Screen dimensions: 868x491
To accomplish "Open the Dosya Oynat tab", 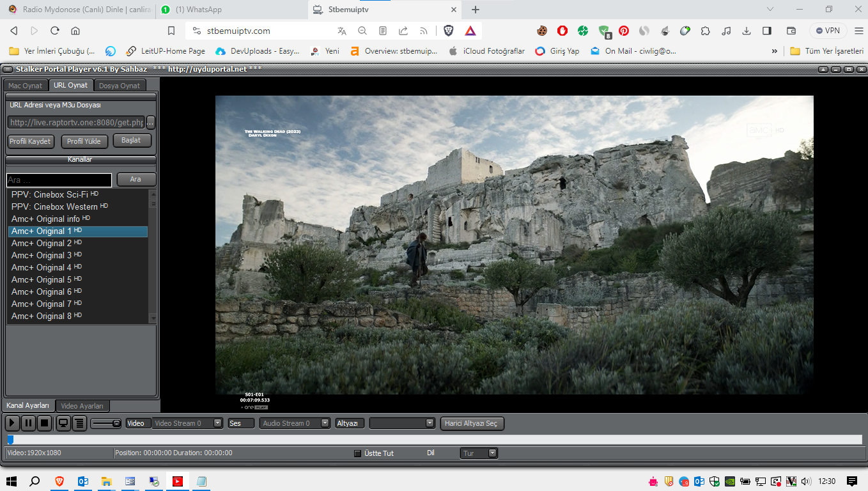I will (120, 86).
